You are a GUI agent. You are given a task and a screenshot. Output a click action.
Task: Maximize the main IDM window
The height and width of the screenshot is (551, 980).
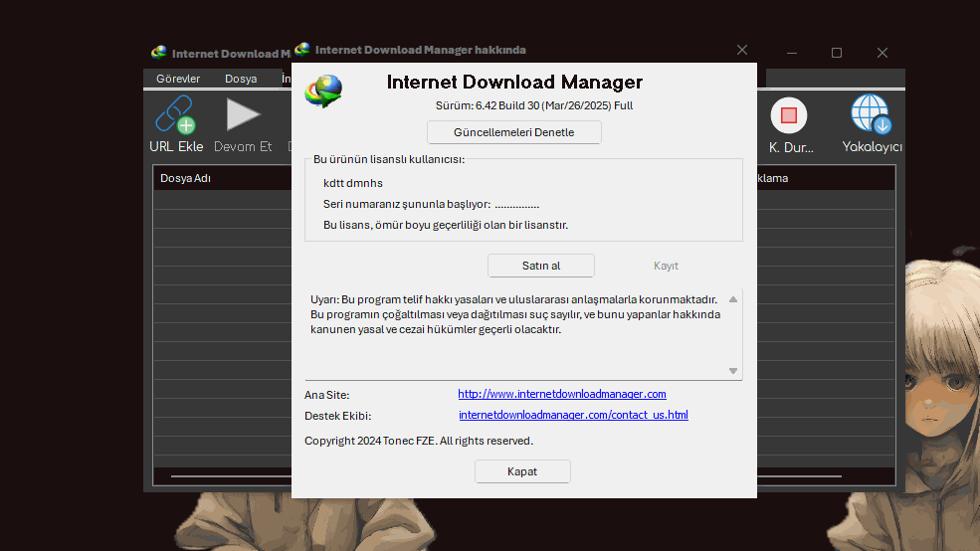[837, 53]
